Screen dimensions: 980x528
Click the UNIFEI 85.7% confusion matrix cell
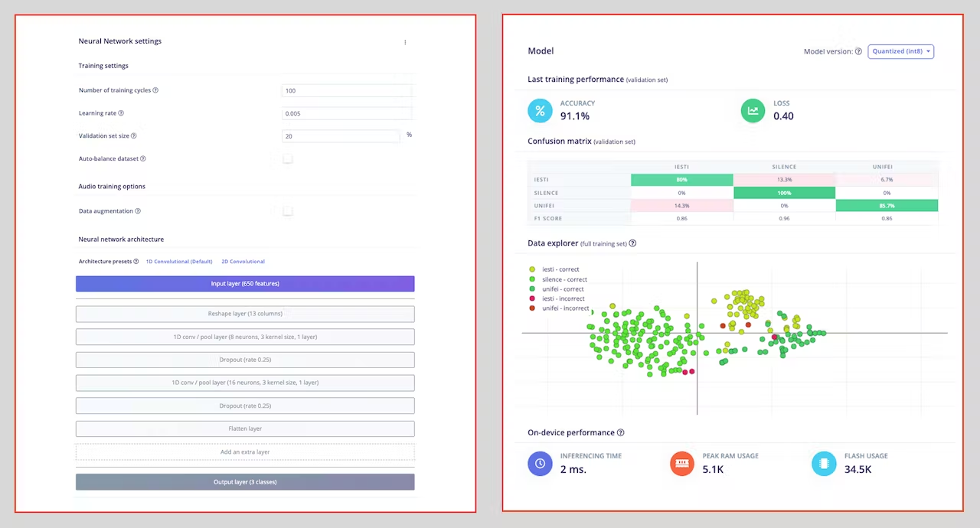tap(887, 206)
